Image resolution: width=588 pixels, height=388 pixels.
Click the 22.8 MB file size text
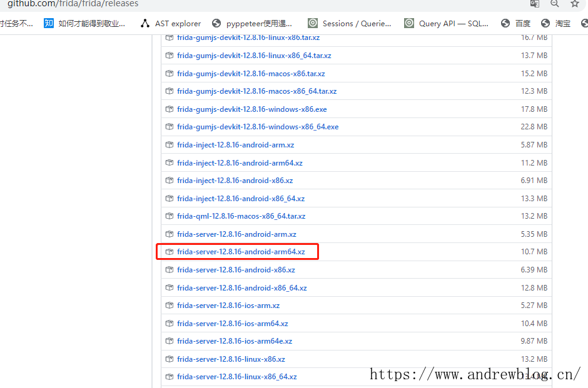(534, 127)
